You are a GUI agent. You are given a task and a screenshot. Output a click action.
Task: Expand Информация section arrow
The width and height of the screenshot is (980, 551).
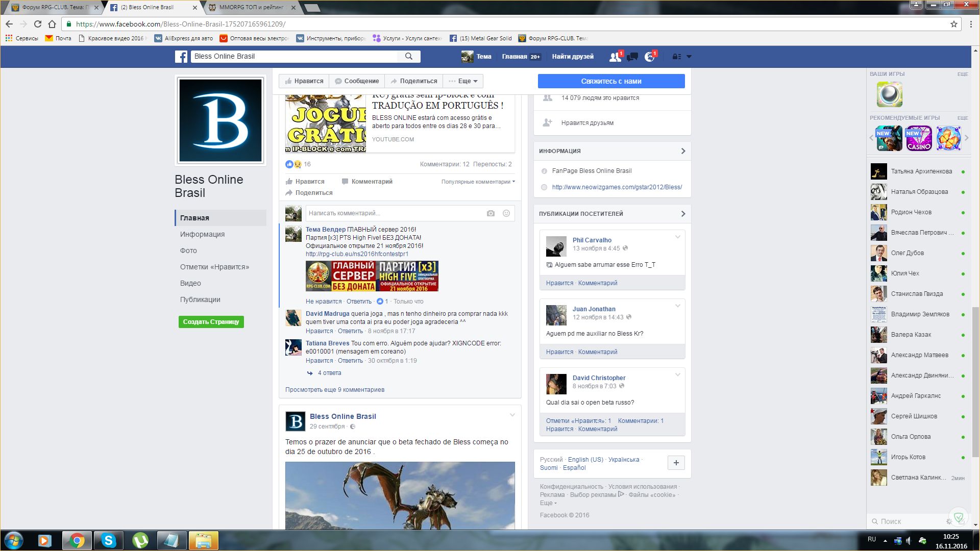point(683,151)
